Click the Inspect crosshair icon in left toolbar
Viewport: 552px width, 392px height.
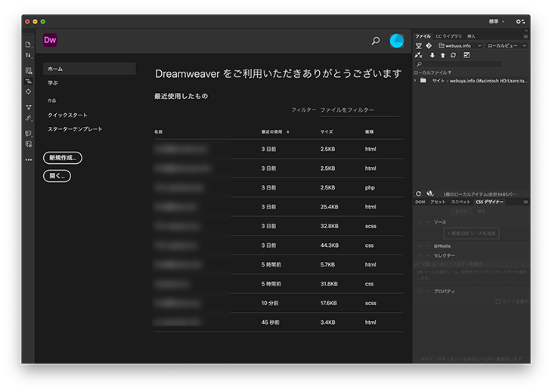coord(29,91)
